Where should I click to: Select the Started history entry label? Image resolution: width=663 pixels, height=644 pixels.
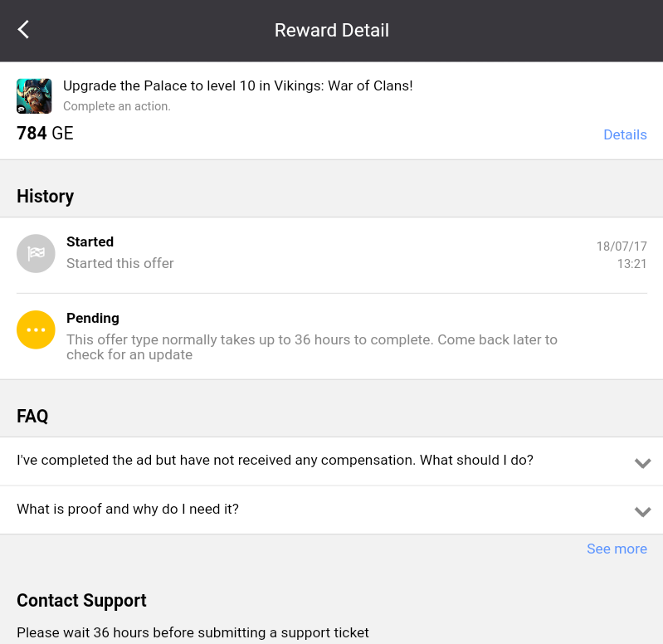(90, 242)
